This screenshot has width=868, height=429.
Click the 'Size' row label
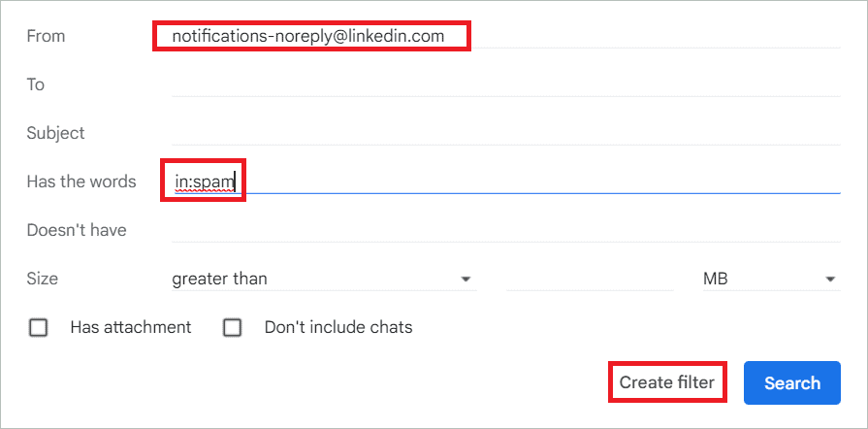pos(42,279)
